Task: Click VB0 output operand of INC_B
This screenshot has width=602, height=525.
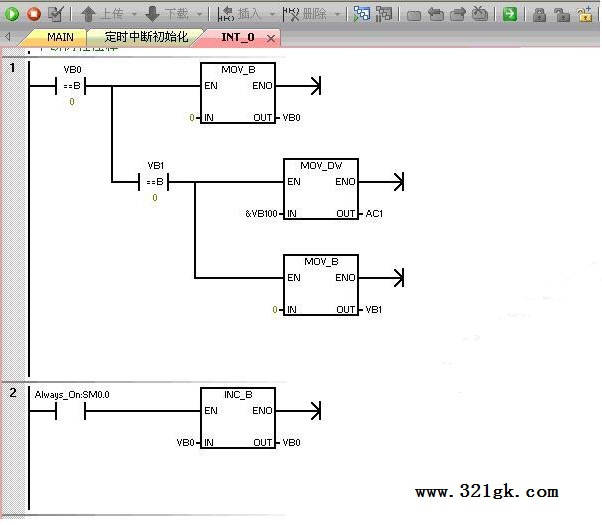Action: click(x=291, y=443)
